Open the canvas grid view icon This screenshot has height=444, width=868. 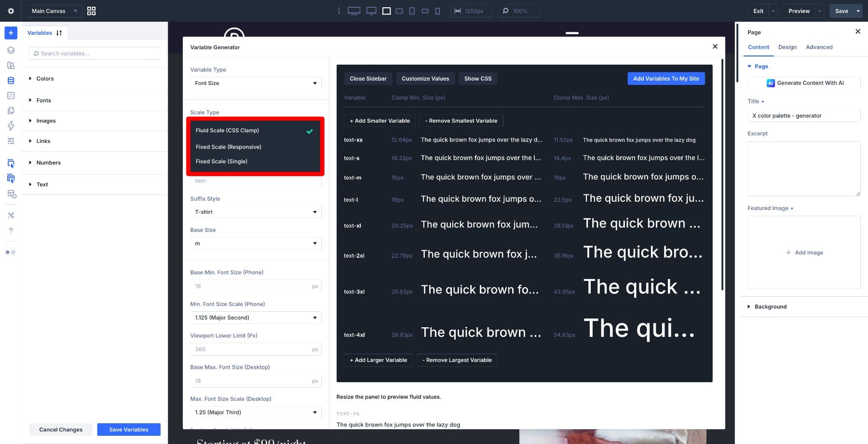[91, 11]
